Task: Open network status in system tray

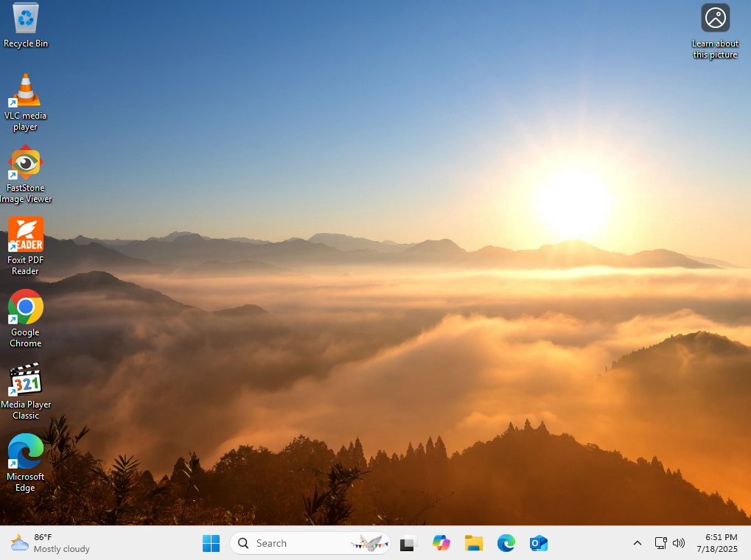Action: click(661, 543)
